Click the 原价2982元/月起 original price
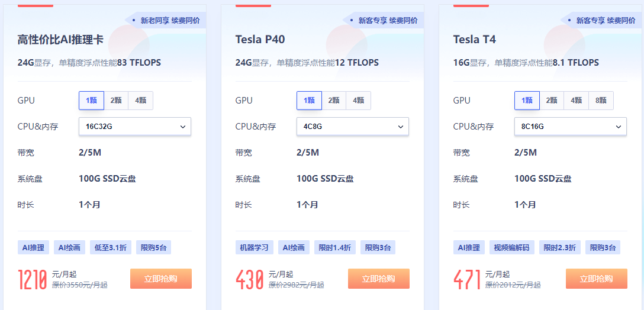Screen dimensions: 644x310 [x=296, y=285]
